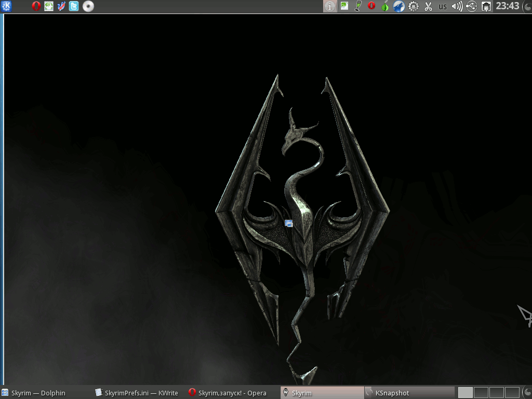Open the top panel toolbox cashew

[x=527, y=6]
